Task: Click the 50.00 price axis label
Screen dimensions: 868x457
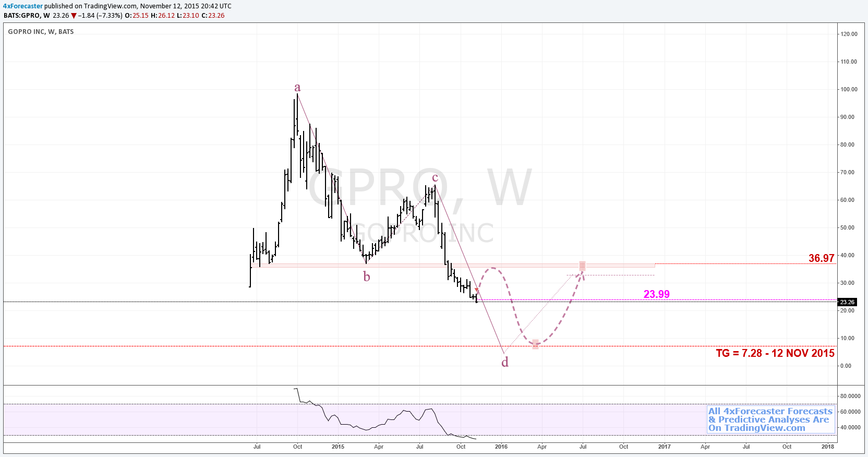Action: [847, 227]
